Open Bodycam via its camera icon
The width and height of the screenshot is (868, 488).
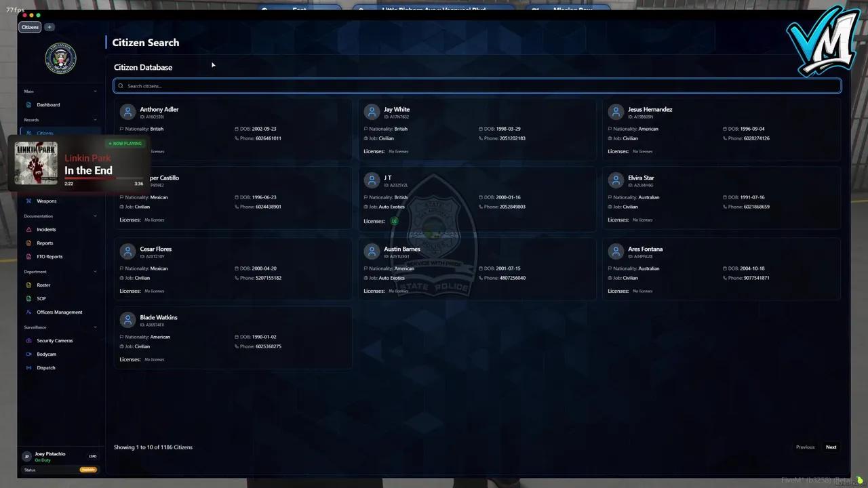[28, 354]
